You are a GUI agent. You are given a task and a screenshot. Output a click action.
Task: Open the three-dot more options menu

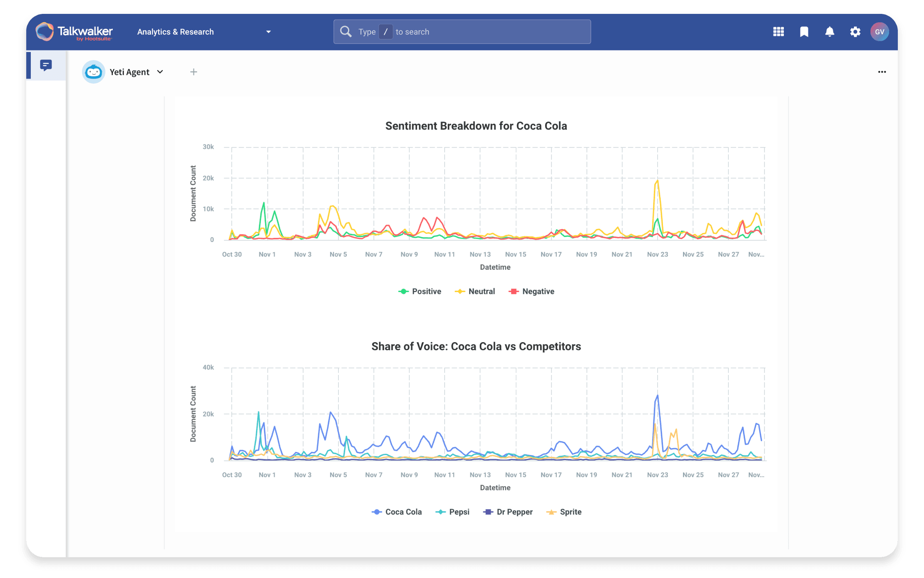pyautogui.click(x=882, y=72)
